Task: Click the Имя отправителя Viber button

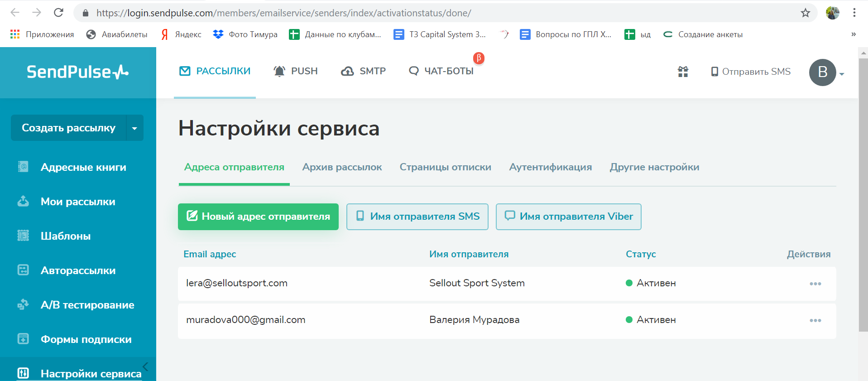Action: [x=568, y=217]
